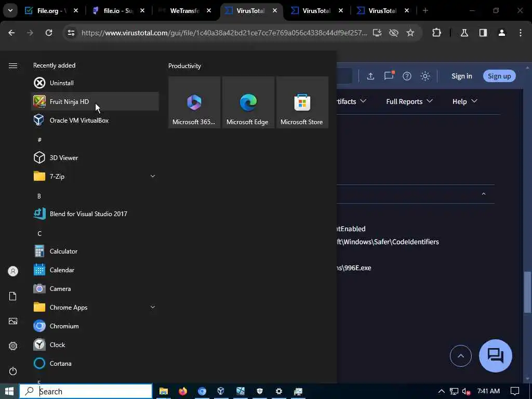Click the scroll-to-top circle arrow button
The image size is (532, 399).
point(460,356)
